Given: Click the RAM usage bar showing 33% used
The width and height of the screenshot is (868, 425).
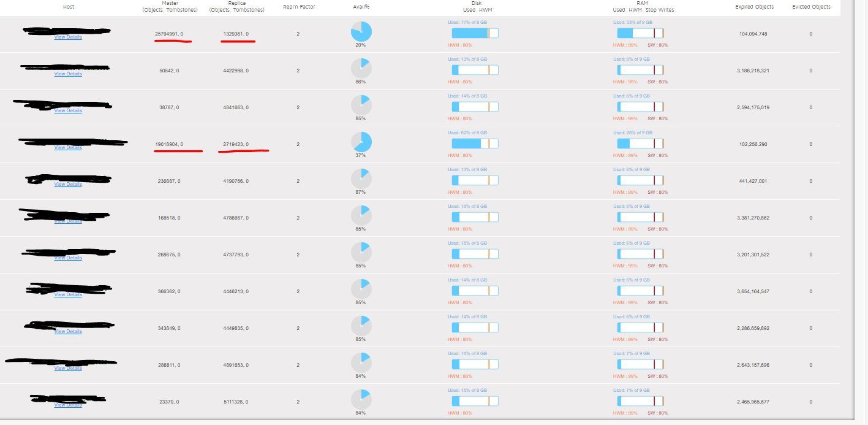Looking at the screenshot, I should 640,33.
